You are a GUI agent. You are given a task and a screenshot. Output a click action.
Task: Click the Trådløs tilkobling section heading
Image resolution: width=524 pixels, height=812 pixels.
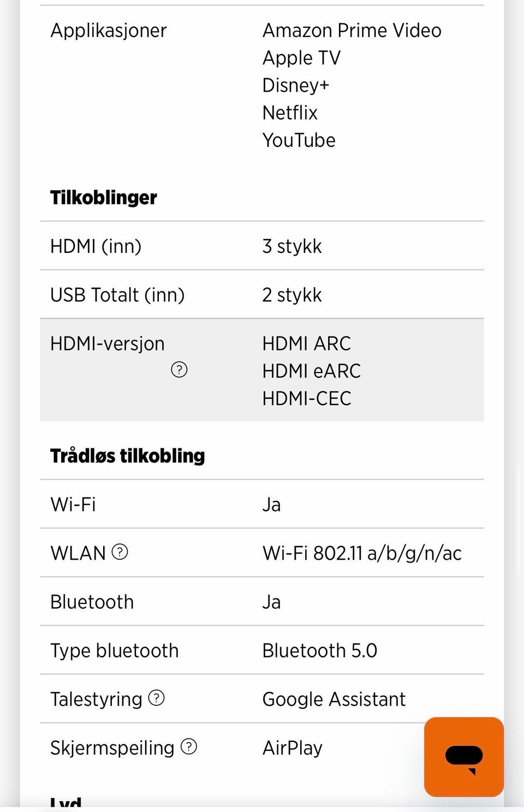pyautogui.click(x=128, y=455)
